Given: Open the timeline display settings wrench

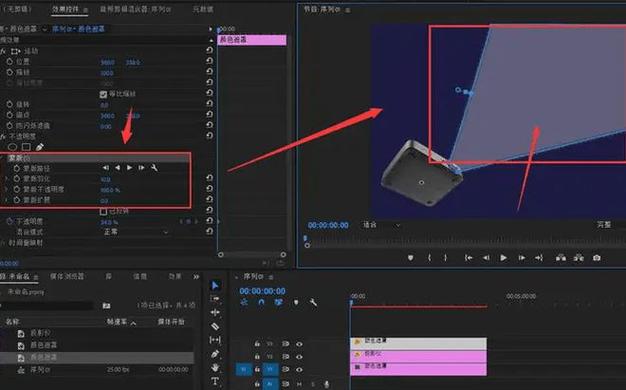Looking at the screenshot, I should point(313,302).
